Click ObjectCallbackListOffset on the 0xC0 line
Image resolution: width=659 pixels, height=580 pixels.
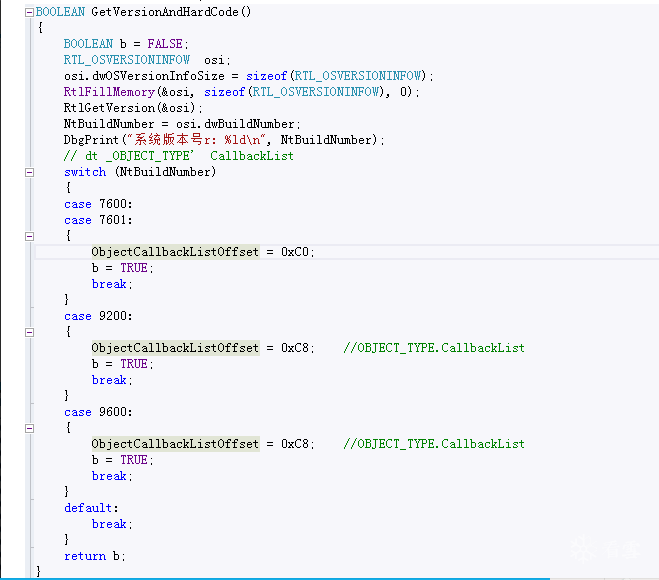coord(175,252)
